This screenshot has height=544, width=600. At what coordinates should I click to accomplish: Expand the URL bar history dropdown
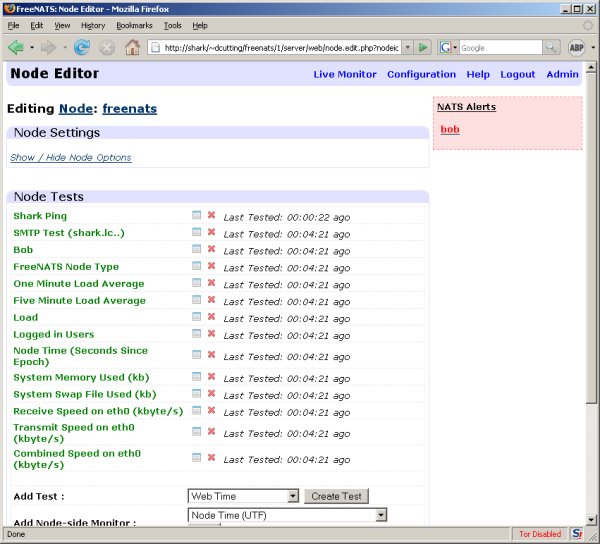[x=408, y=47]
